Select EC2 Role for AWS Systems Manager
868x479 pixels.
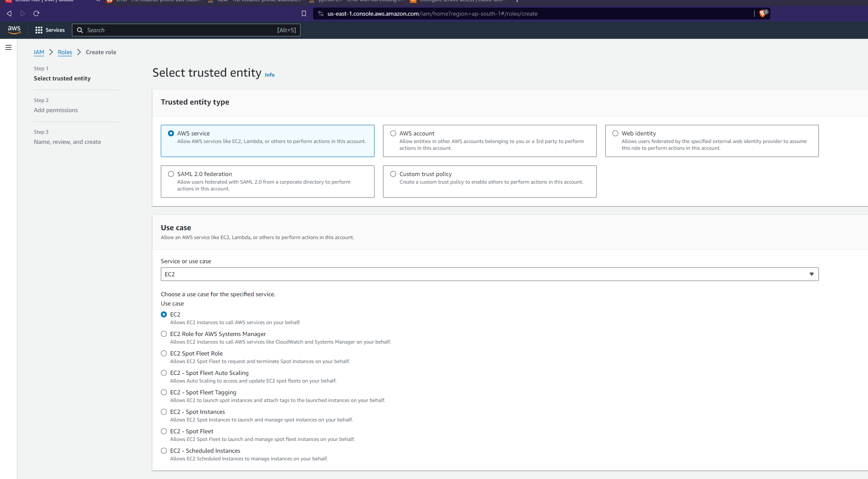(x=164, y=334)
